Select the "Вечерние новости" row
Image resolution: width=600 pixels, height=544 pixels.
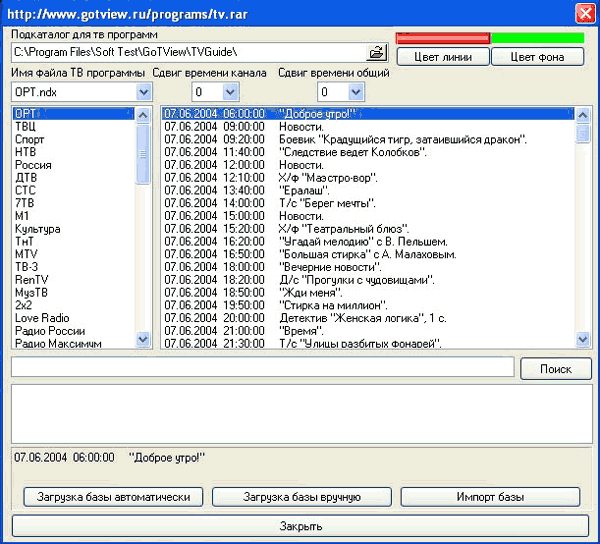pos(368,267)
